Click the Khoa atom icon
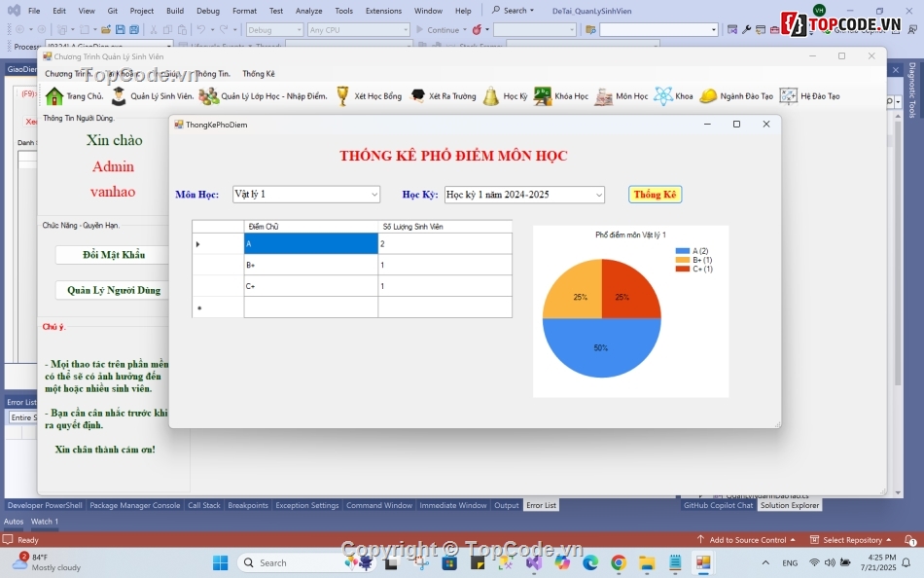The image size is (924, 578). (x=663, y=96)
